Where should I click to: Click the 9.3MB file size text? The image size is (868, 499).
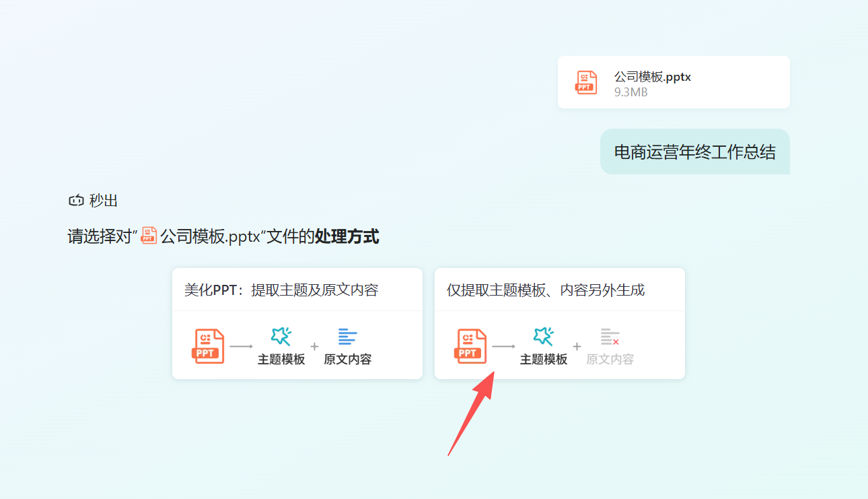click(x=630, y=92)
